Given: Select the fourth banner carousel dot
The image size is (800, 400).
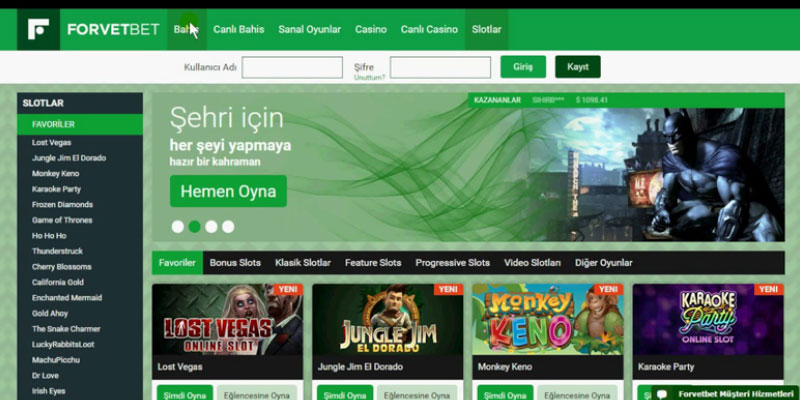Looking at the screenshot, I should coord(228,227).
